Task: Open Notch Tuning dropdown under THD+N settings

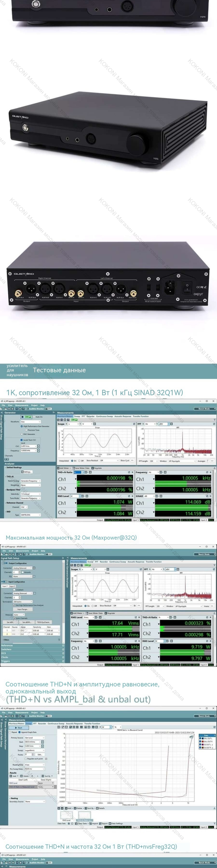Action: (x=30, y=481)
